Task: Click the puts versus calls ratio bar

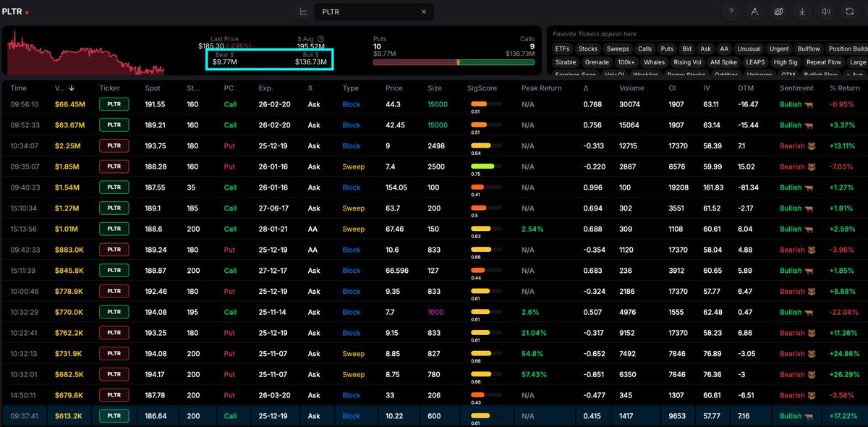Action: coord(454,63)
